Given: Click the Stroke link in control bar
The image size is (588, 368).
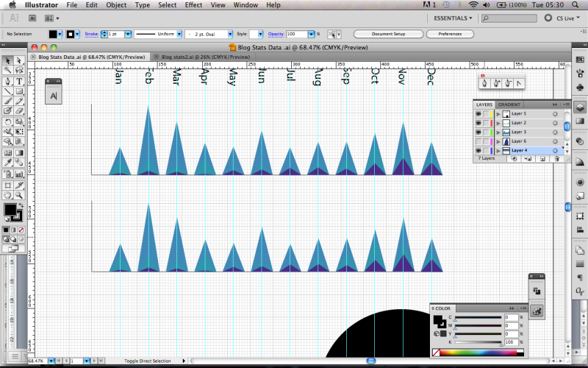Looking at the screenshot, I should (91, 34).
